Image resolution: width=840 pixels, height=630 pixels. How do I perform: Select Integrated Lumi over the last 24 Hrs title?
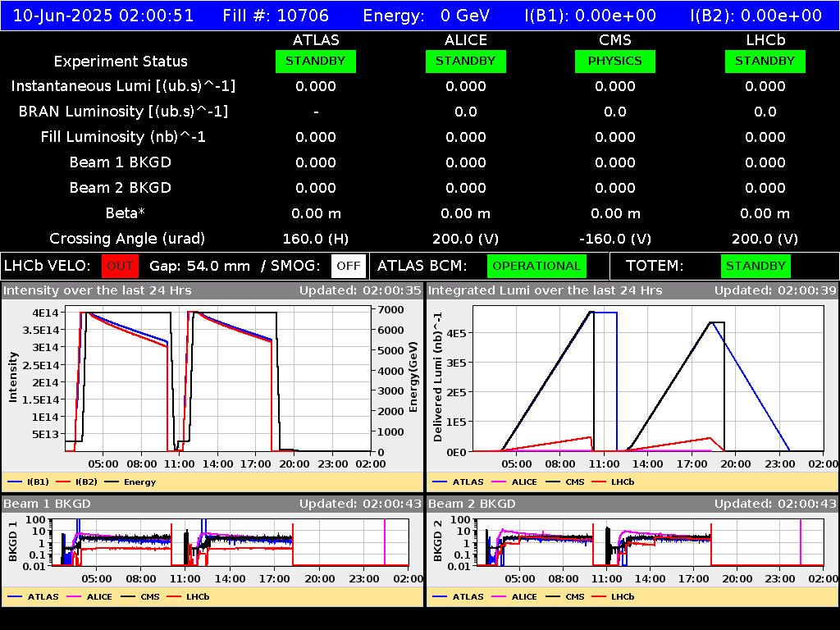click(546, 291)
